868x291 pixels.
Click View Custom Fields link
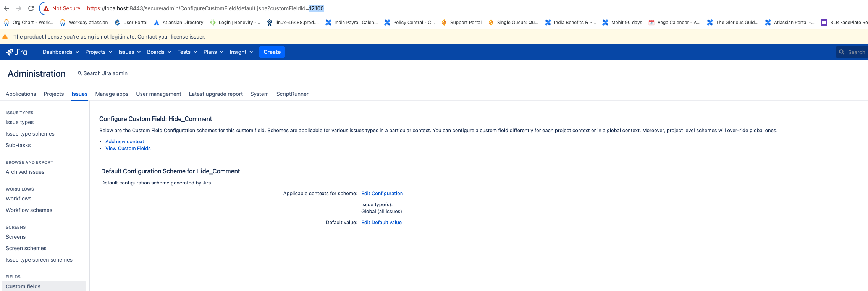point(128,148)
